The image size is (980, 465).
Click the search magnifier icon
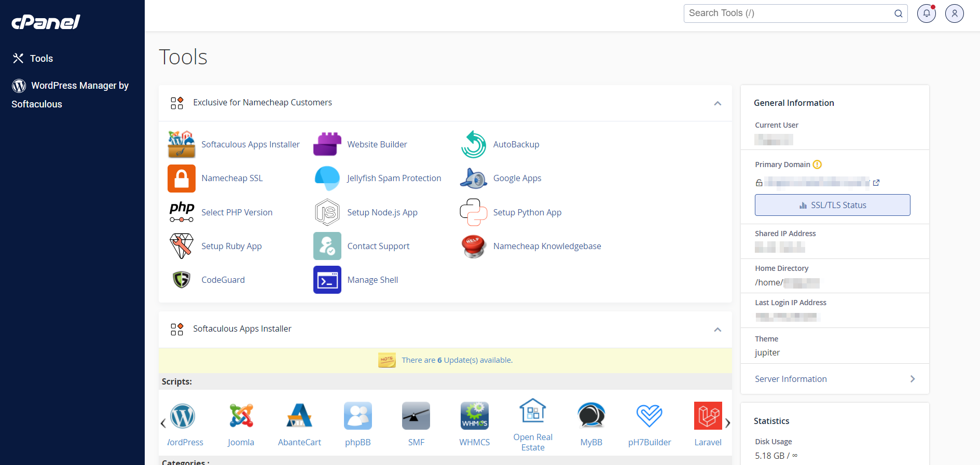pos(899,13)
